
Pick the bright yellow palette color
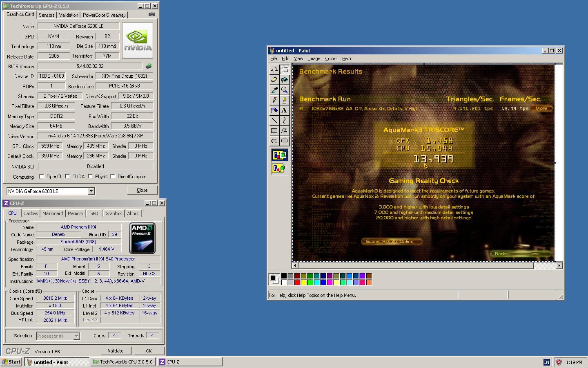click(x=303, y=282)
